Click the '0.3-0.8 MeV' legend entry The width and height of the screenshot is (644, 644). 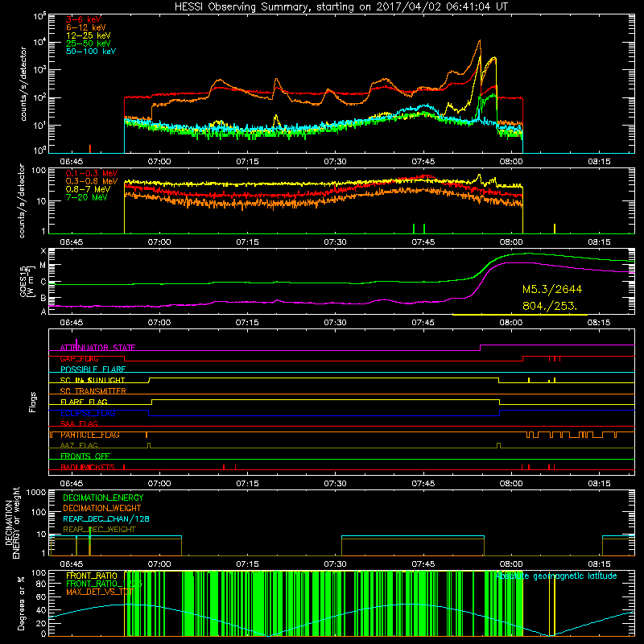(x=92, y=181)
